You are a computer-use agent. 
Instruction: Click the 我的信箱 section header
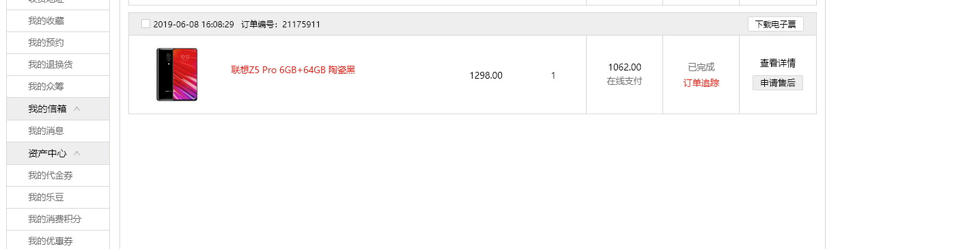[57, 109]
